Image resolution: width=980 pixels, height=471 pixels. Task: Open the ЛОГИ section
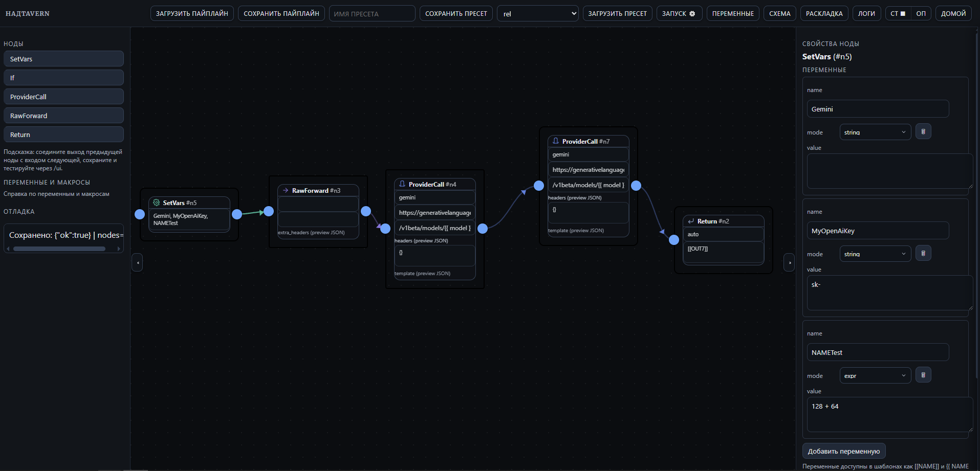[x=866, y=14]
